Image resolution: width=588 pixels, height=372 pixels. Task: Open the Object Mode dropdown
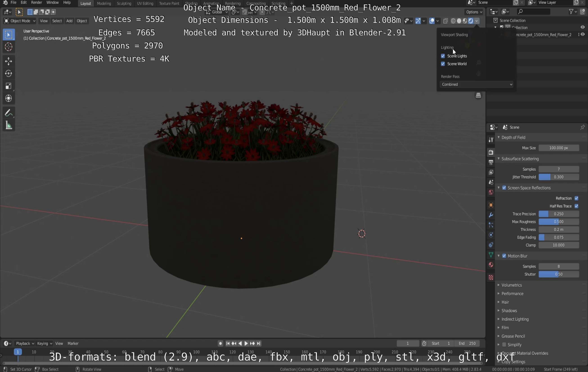[20, 21]
